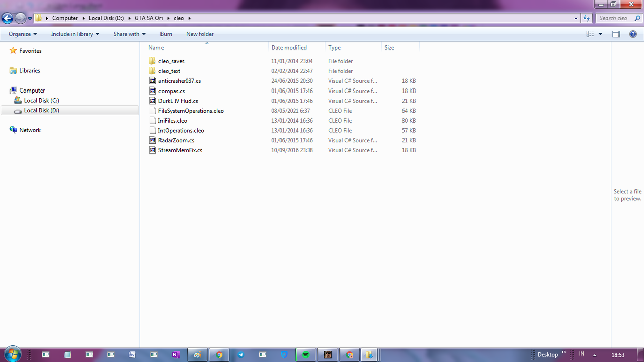This screenshot has width=644, height=362.
Task: Click the 57 KB size value
Action: (409, 130)
